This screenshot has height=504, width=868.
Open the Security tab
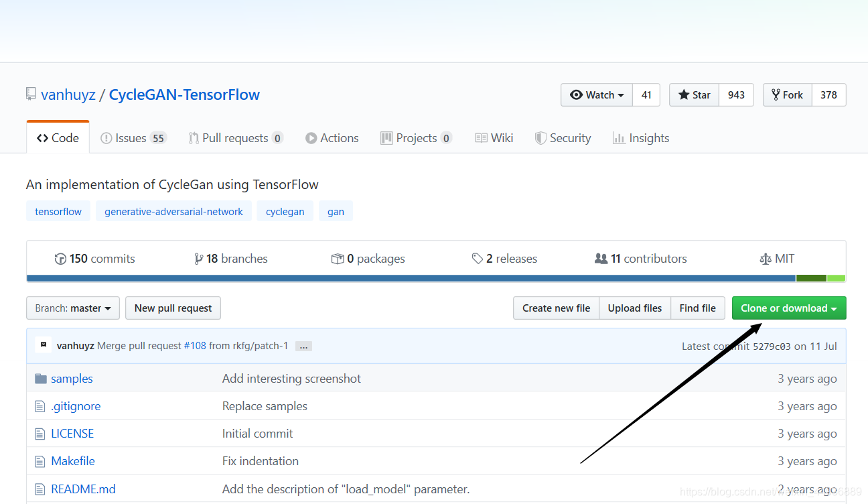tap(563, 138)
